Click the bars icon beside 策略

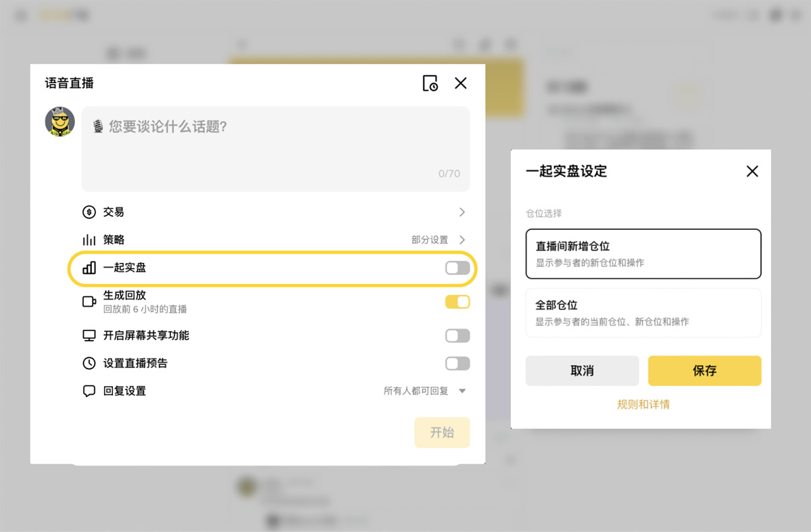tap(89, 240)
